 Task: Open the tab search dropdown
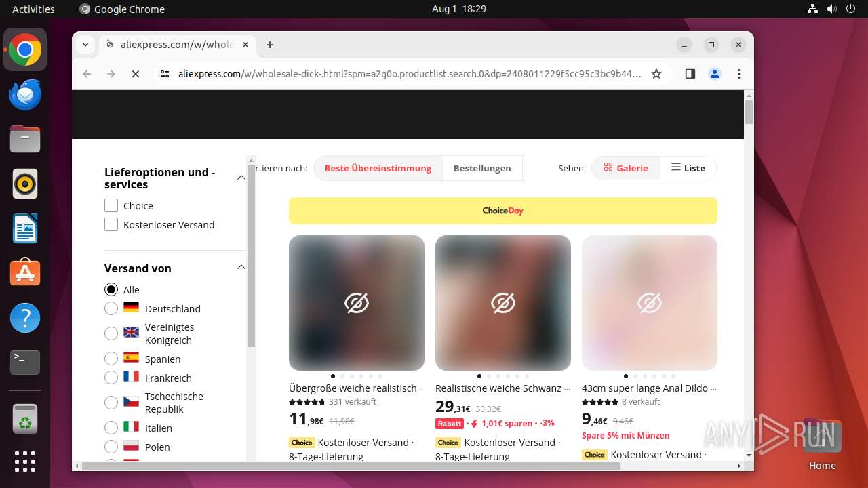(x=85, y=45)
